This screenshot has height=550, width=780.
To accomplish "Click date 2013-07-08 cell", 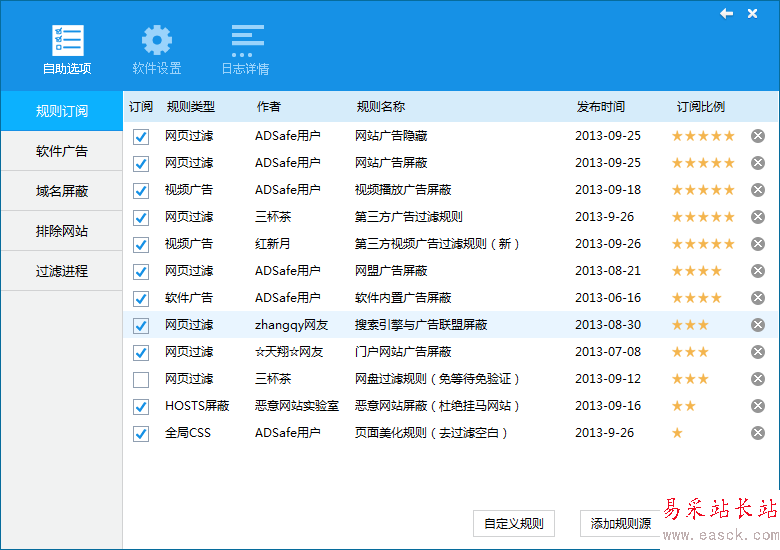I will click(x=608, y=352).
